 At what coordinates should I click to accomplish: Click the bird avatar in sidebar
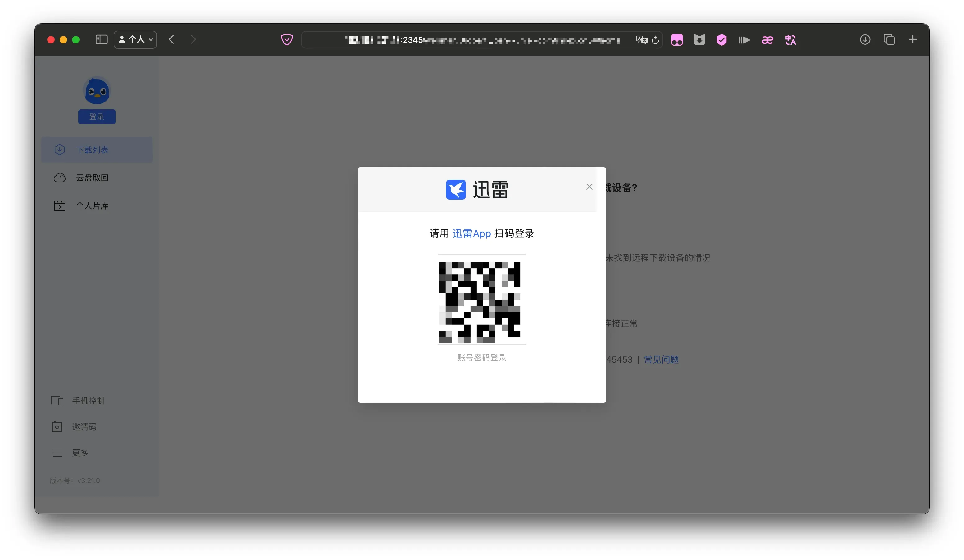(97, 90)
